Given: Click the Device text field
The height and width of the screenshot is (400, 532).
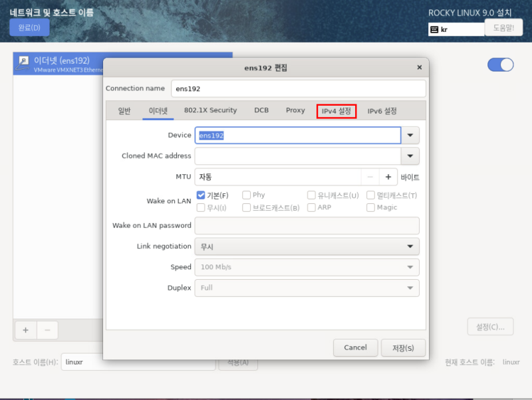Looking at the screenshot, I should pos(298,136).
